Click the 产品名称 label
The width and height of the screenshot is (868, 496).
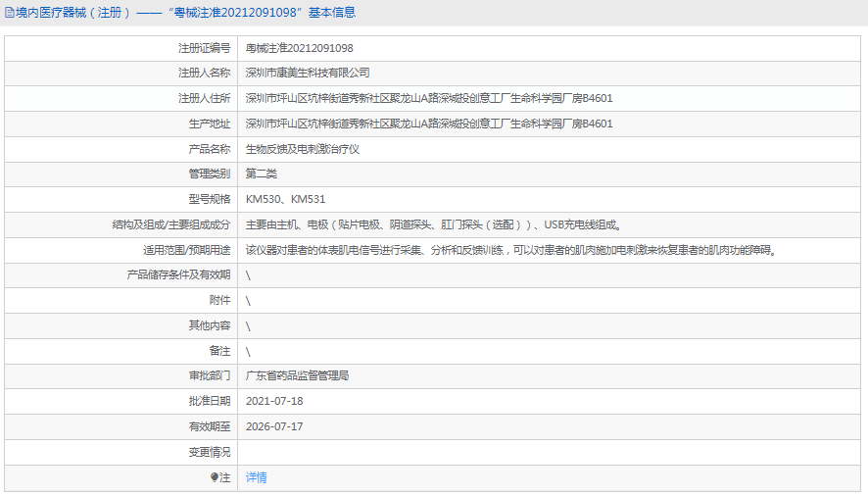coord(210,149)
